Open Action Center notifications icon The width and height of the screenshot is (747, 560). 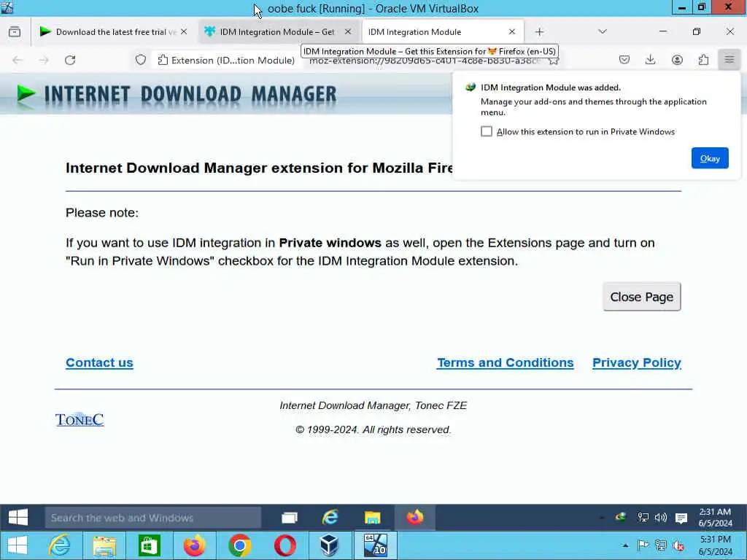pyautogui.click(x=681, y=518)
